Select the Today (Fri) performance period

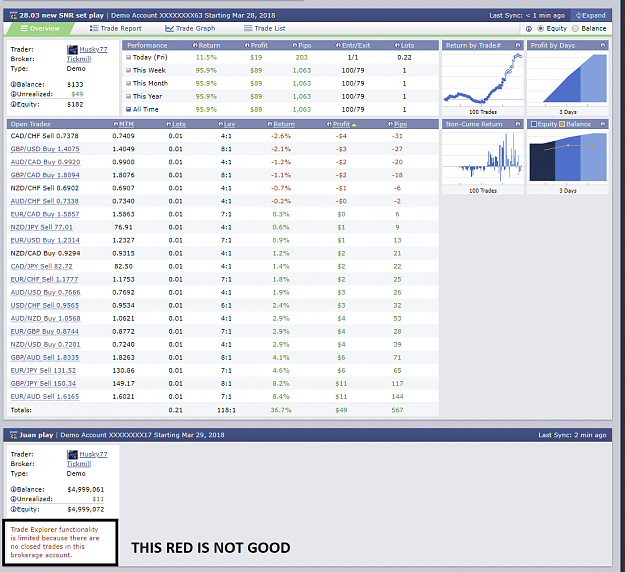tap(147, 57)
